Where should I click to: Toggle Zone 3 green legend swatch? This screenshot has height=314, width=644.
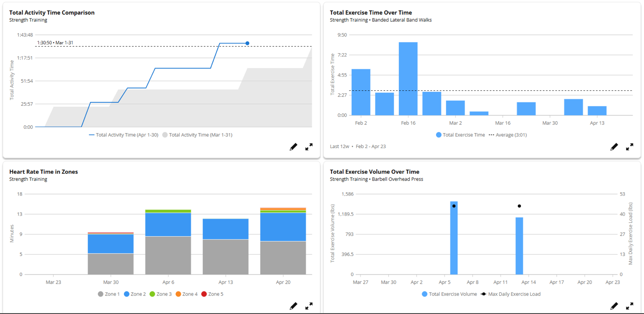[x=153, y=294]
